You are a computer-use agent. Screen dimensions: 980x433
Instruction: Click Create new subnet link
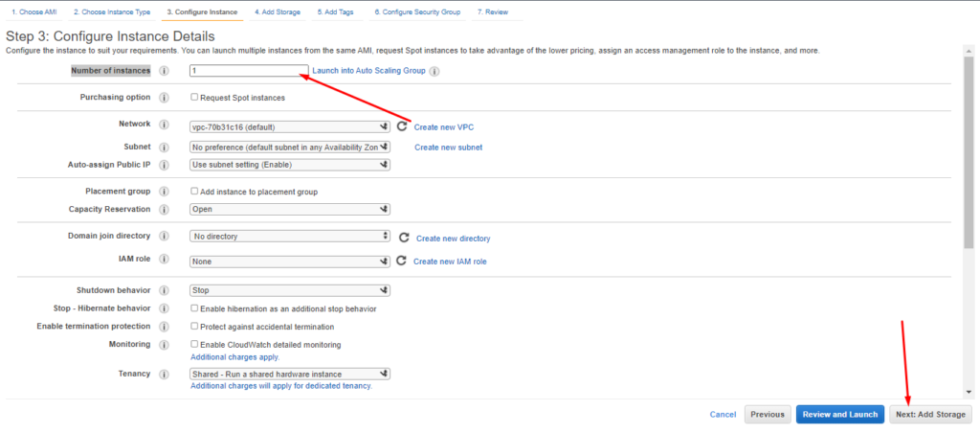pyautogui.click(x=448, y=148)
